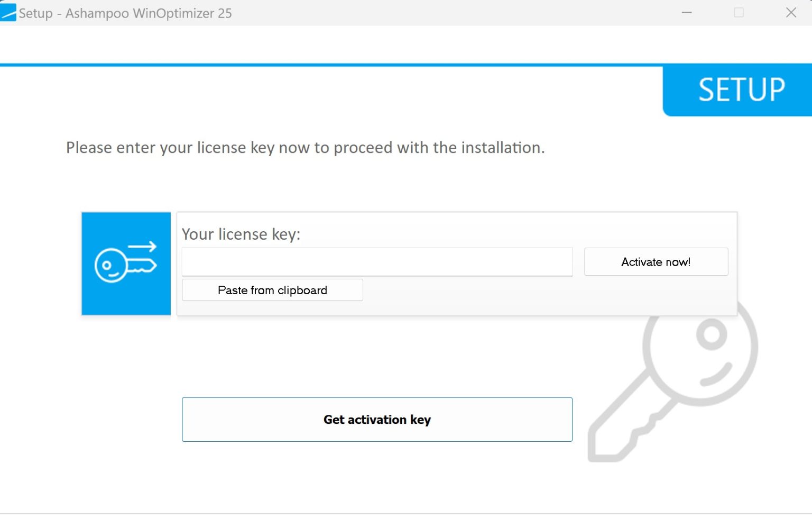The width and height of the screenshot is (812, 518).
Task: Click the empty title bar between title and minimize
Action: (449, 13)
